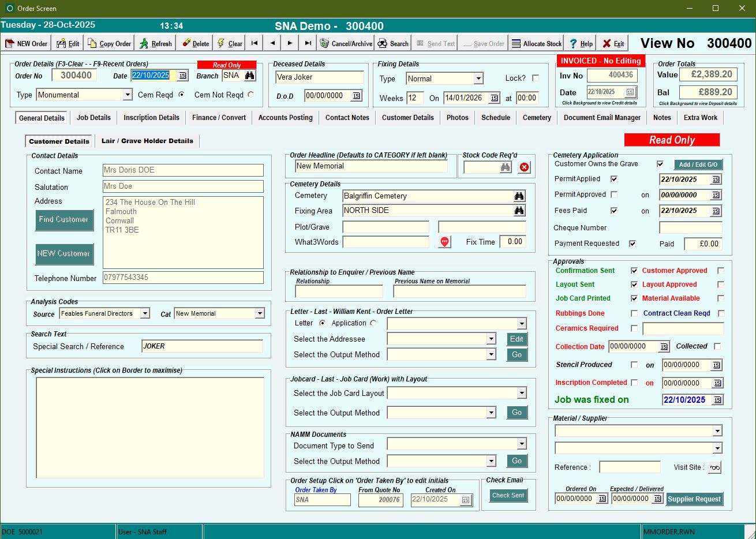Open calendar for fixing date 14/01/2026

(495, 98)
